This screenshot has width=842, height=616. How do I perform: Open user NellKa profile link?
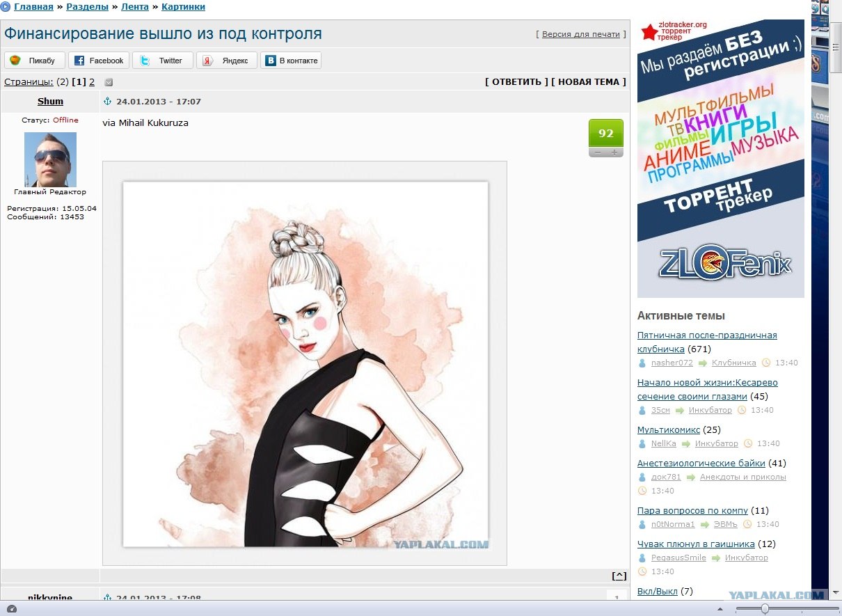664,443
